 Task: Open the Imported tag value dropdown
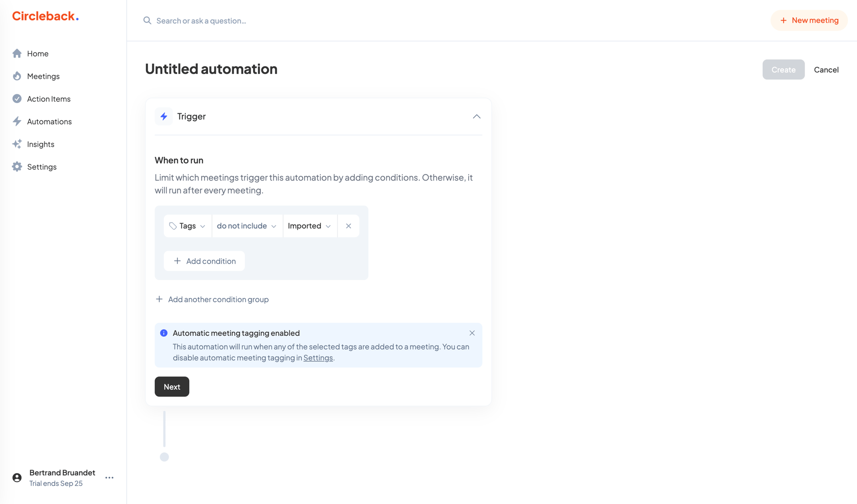309,226
